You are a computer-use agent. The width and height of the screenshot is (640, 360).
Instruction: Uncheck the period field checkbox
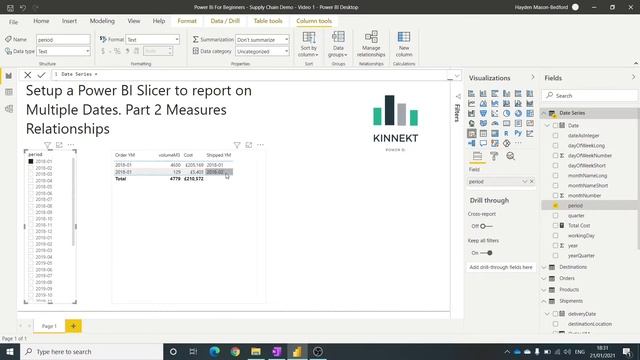(x=556, y=205)
